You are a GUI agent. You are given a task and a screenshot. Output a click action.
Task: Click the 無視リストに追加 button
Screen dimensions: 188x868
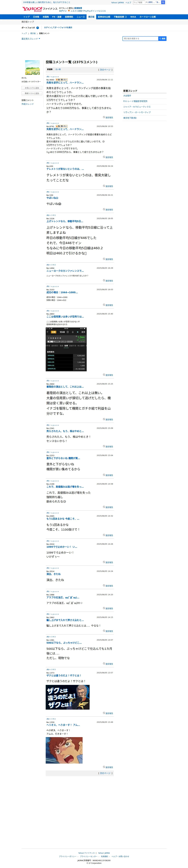click(32, 93)
